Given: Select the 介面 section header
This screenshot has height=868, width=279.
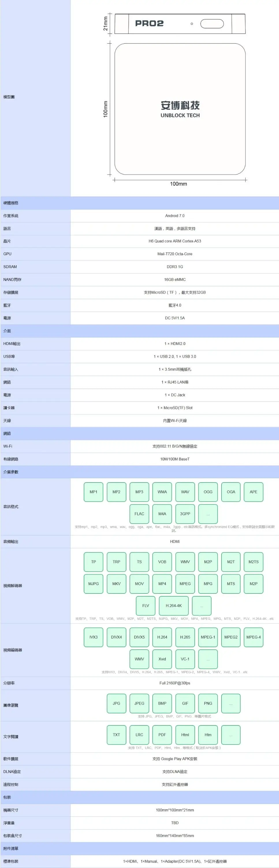Looking at the screenshot, I should (x=140, y=331).
